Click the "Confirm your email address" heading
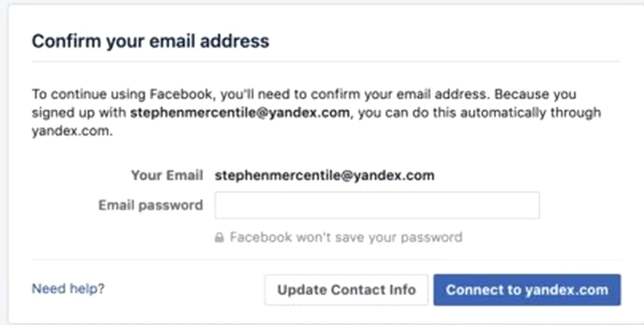This screenshot has width=644, height=325. [x=150, y=41]
